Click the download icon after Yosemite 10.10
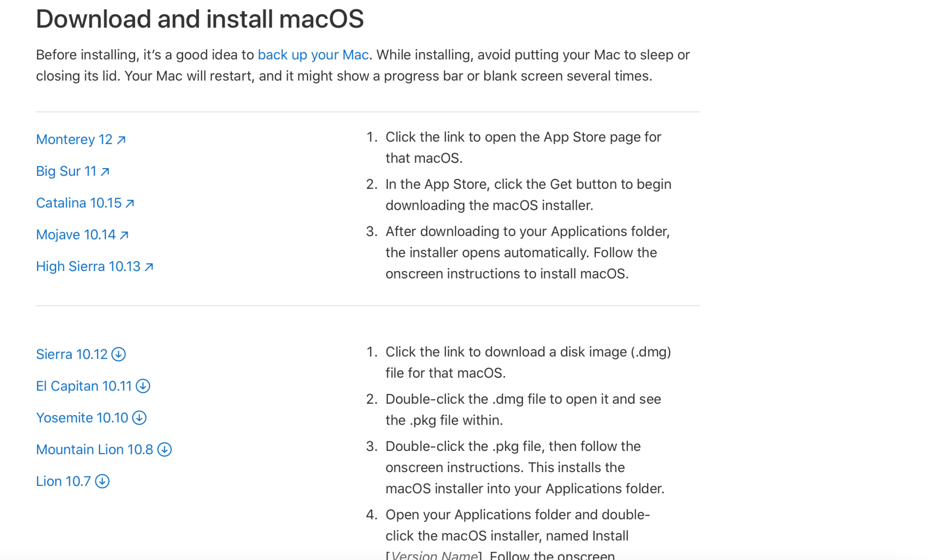The image size is (945, 560). (139, 418)
